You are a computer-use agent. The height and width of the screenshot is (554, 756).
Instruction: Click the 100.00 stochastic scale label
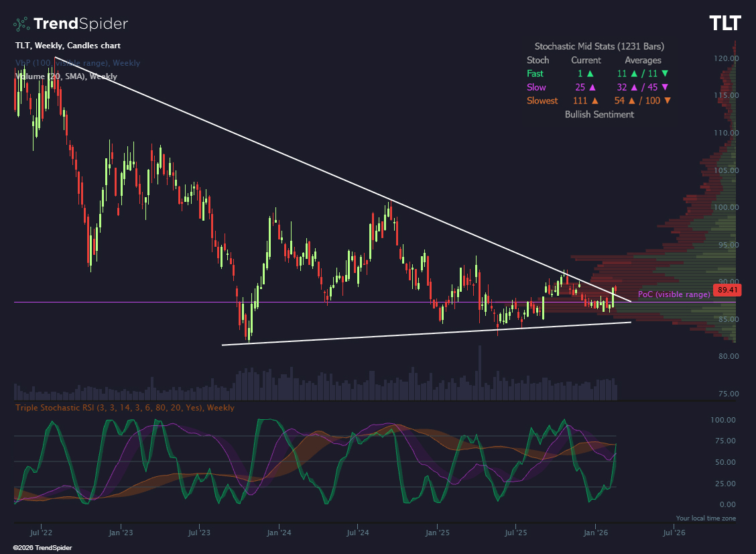(722, 420)
